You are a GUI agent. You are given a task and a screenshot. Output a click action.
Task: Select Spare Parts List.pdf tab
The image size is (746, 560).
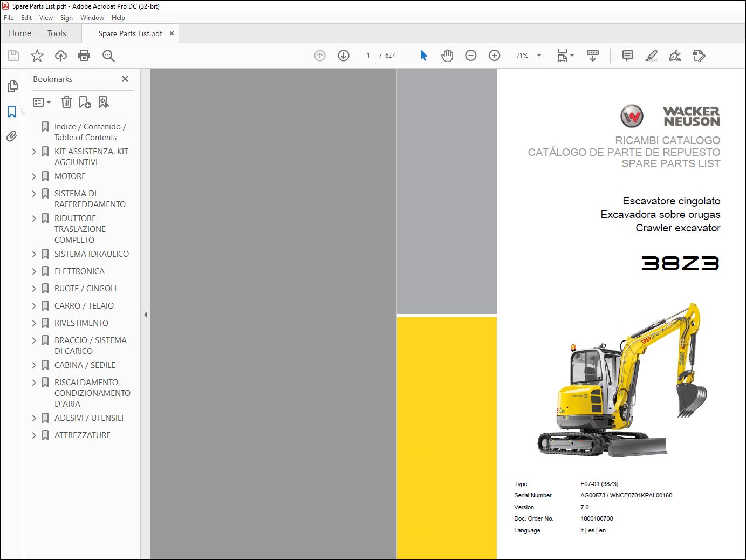(130, 33)
